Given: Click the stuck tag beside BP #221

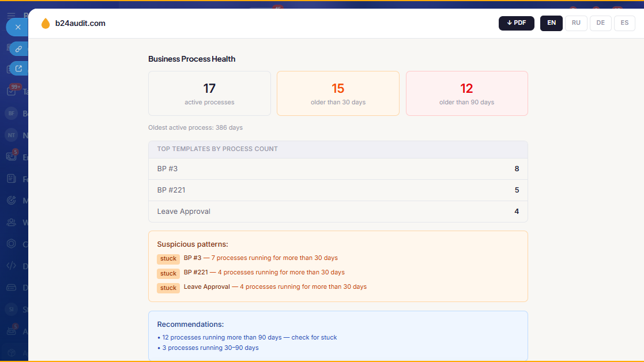Looking at the screenshot, I should [168, 273].
